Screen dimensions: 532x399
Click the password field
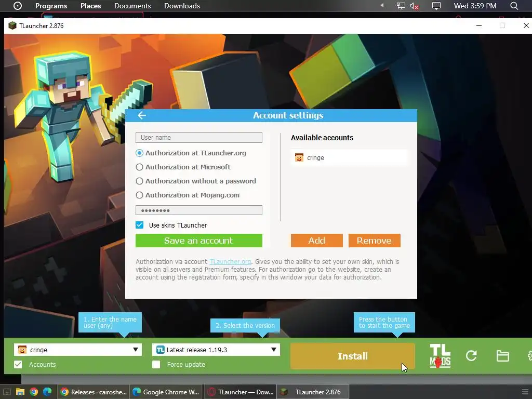pos(199,210)
